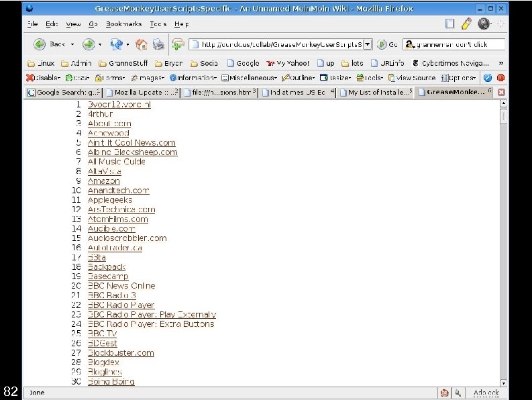
Task: Open the Basecamp link
Action: tap(108, 277)
